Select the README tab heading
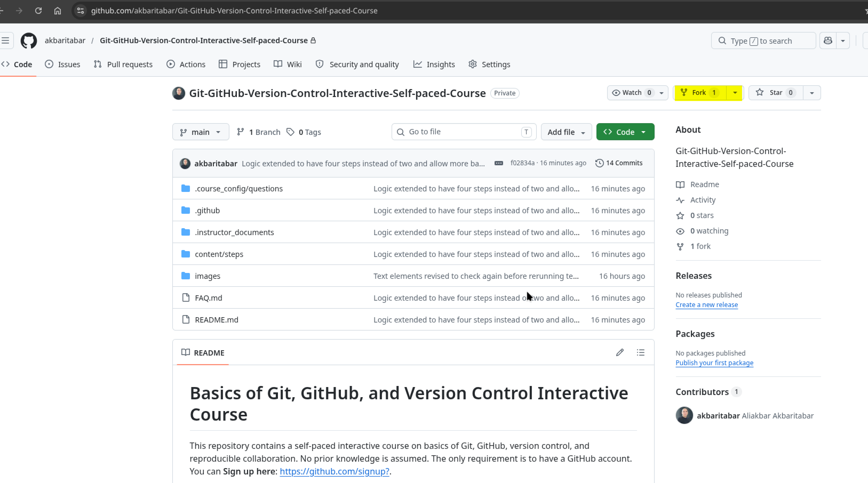This screenshot has width=868, height=483. [203, 353]
